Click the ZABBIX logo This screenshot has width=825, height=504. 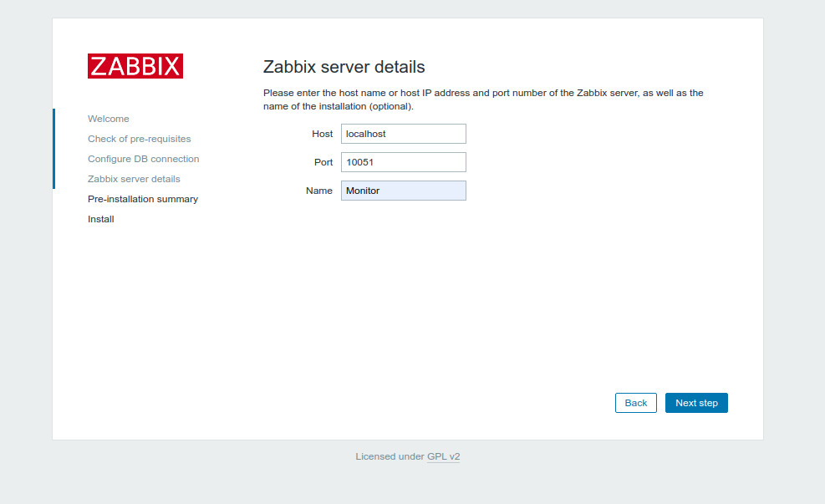[x=135, y=66]
